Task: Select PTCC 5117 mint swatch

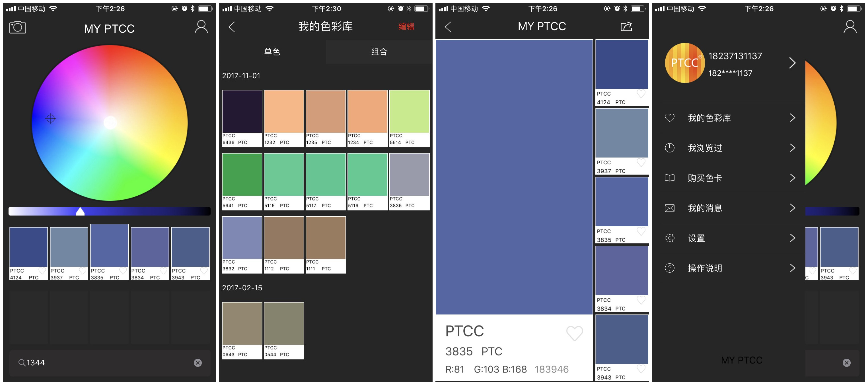Action: (x=326, y=182)
